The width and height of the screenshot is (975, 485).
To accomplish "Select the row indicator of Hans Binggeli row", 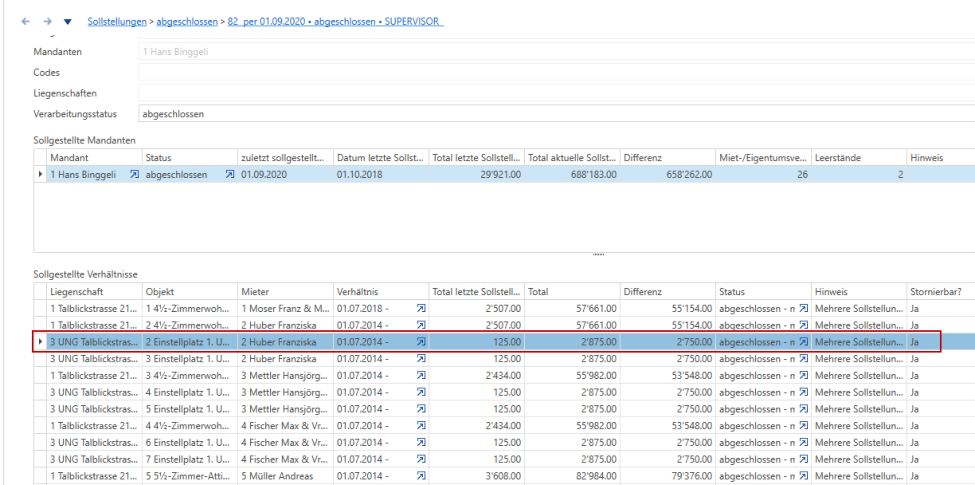I will click(x=40, y=175).
